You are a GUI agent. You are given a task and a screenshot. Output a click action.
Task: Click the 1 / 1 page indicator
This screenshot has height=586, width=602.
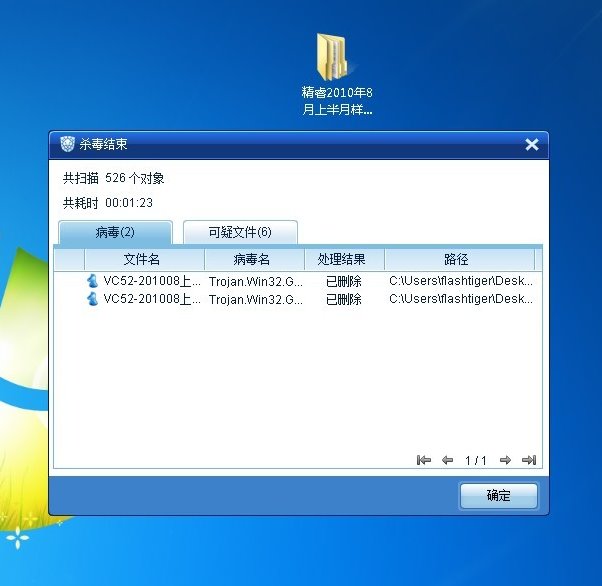(x=476, y=460)
